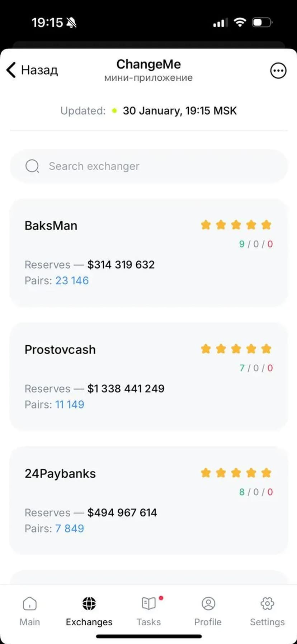Tap the Main home icon
This screenshot has height=644, width=297.
[29, 603]
